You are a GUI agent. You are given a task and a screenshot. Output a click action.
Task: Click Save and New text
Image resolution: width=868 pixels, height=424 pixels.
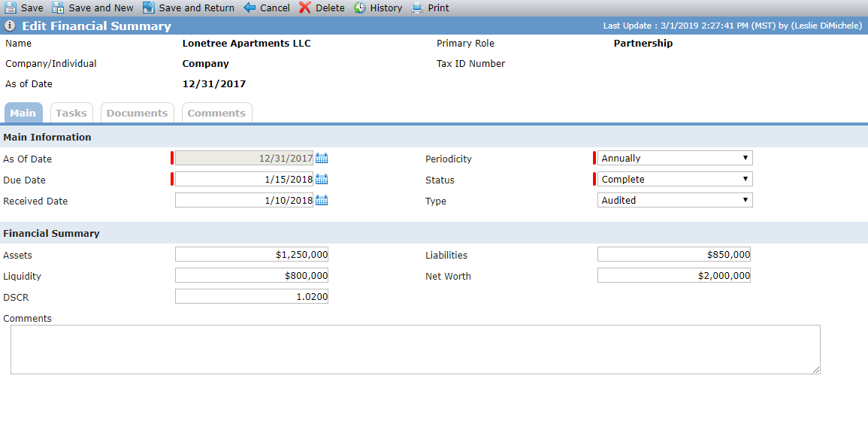(101, 8)
